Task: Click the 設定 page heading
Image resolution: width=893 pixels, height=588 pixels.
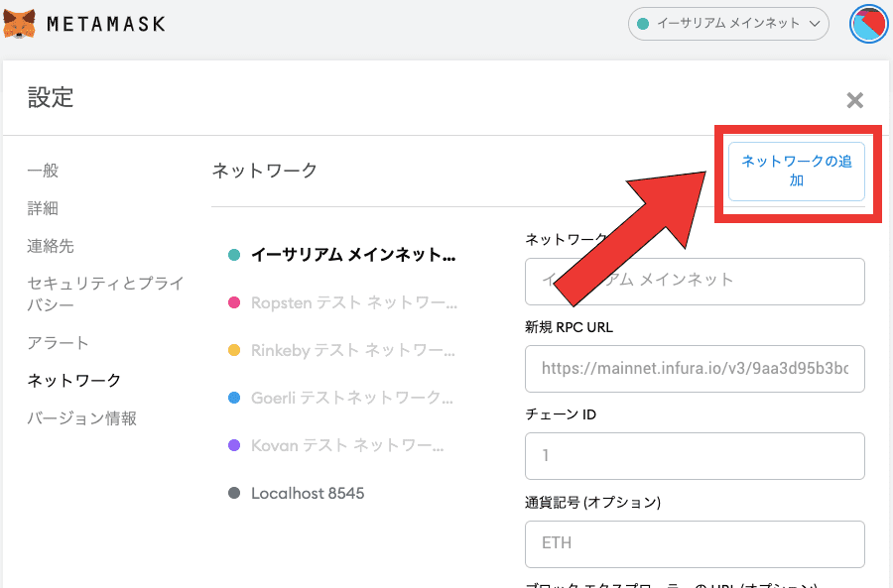Action: [51, 97]
